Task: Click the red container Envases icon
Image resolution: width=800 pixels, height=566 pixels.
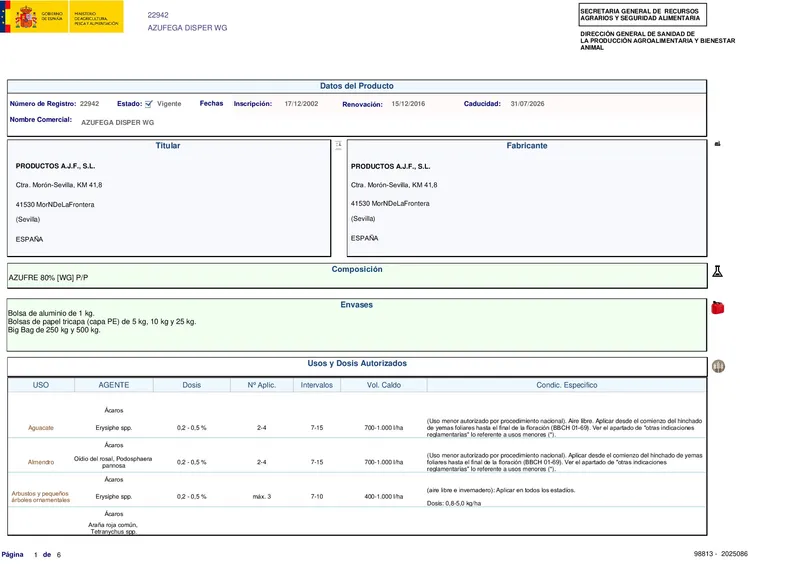Action: [717, 307]
